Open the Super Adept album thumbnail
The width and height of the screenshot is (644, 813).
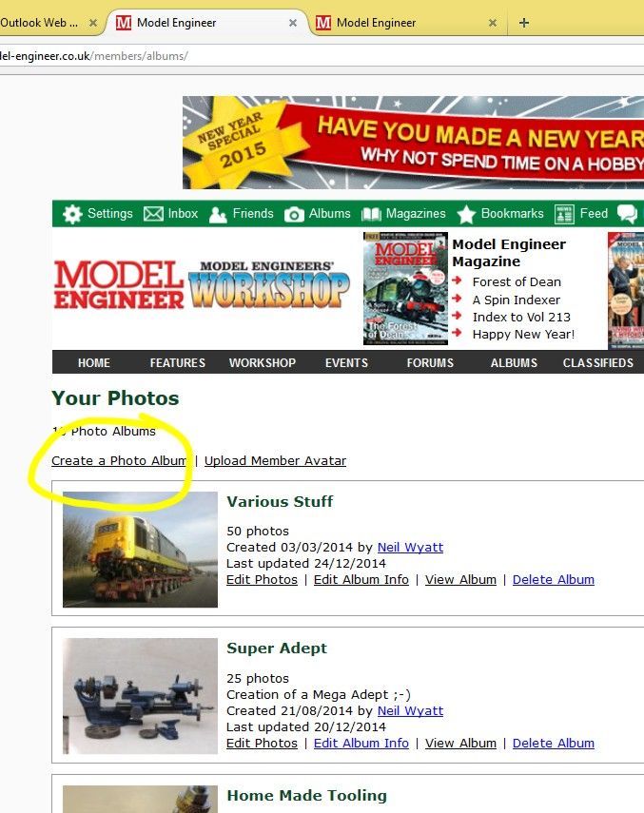point(140,696)
